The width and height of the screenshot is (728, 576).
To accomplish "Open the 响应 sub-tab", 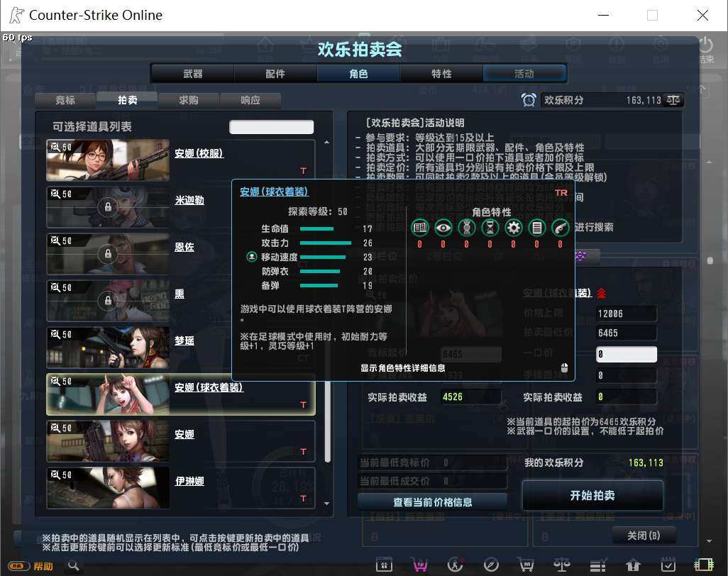I will click(250, 100).
